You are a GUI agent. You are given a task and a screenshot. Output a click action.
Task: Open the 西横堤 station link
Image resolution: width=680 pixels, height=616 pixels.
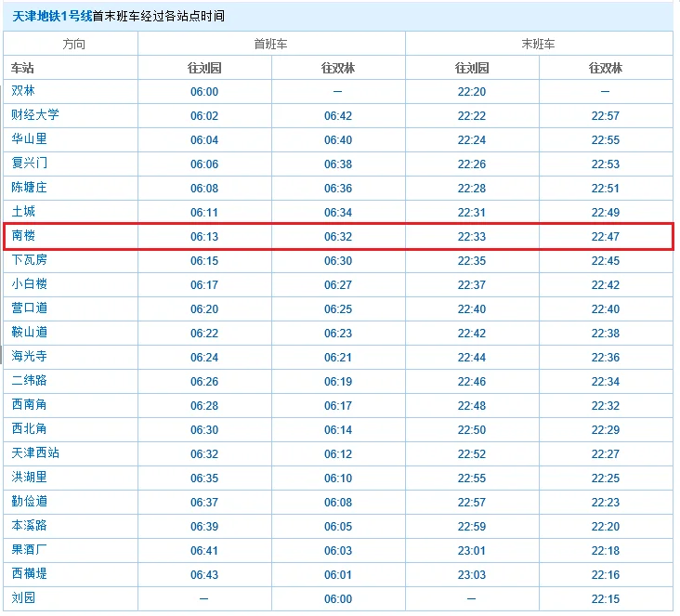pyautogui.click(x=29, y=574)
